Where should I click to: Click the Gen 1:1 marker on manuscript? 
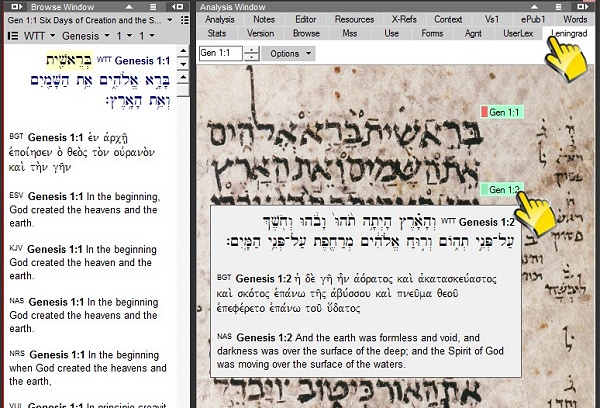(x=502, y=112)
